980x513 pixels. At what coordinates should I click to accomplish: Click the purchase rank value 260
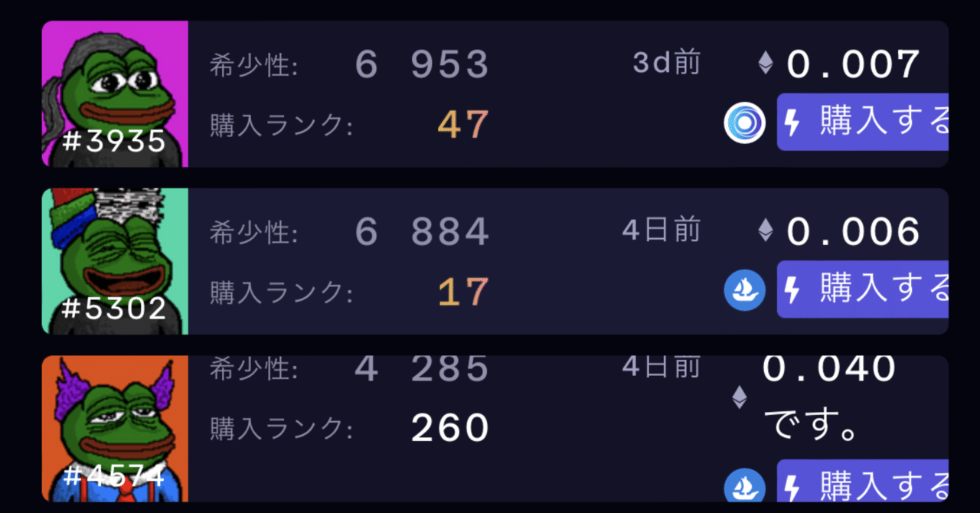pos(450,427)
